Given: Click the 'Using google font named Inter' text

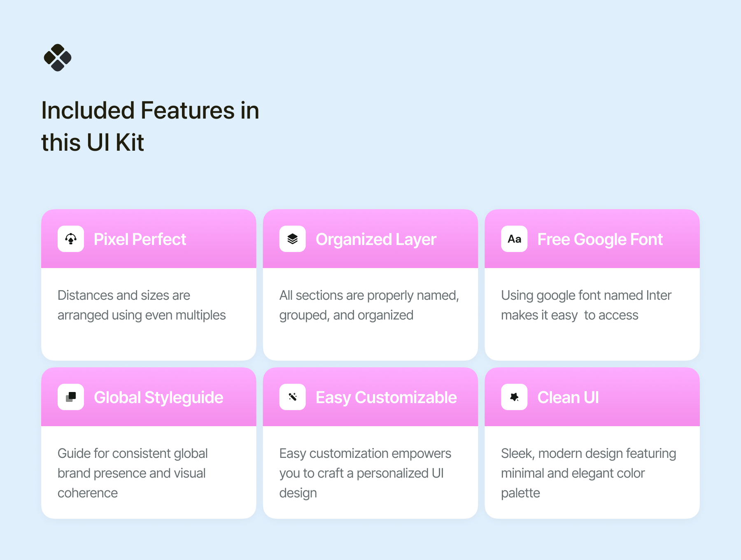Looking at the screenshot, I should point(586,305).
